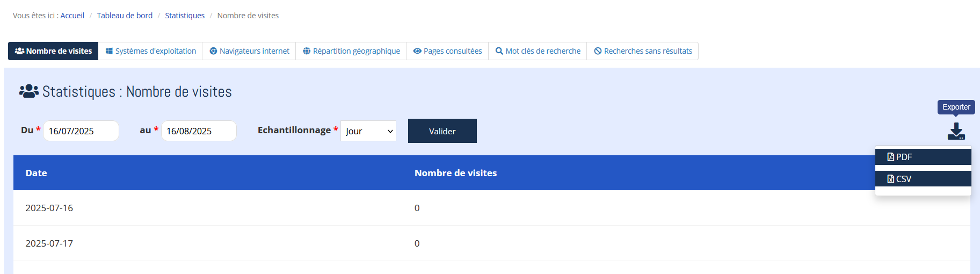The image size is (980, 274).
Task: Select PDF export option
Action: click(x=923, y=157)
